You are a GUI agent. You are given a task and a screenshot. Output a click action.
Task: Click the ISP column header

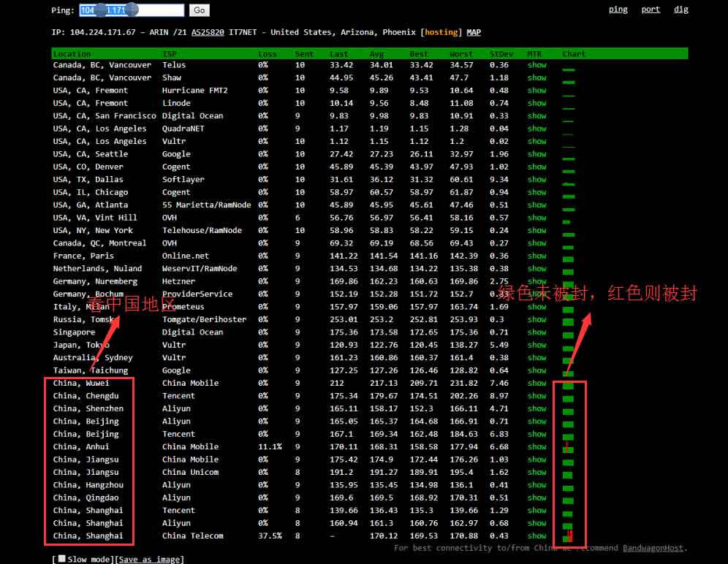click(x=169, y=54)
